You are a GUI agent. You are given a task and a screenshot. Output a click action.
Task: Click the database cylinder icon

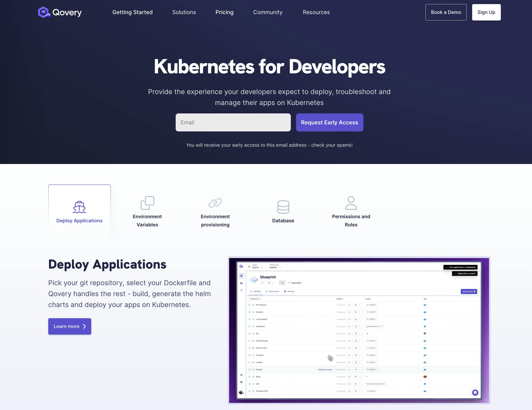point(283,207)
